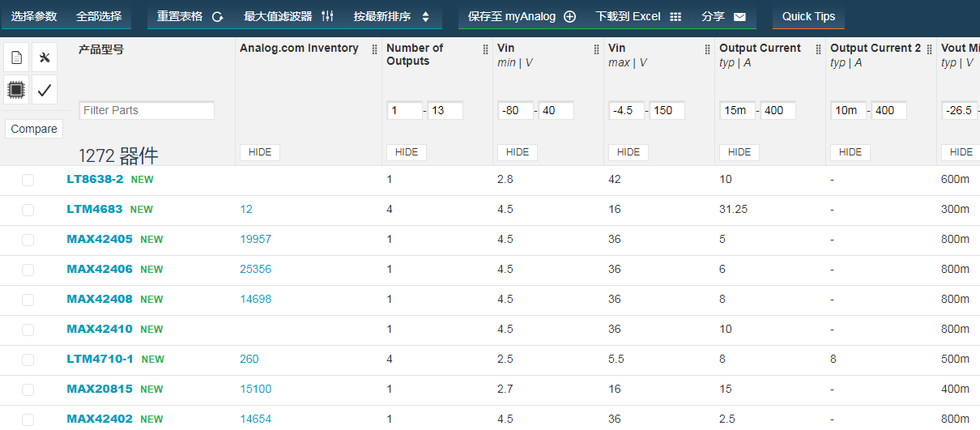Grab Analog.com Inventory column drag handle
This screenshot has width=980, height=430.
374,49
